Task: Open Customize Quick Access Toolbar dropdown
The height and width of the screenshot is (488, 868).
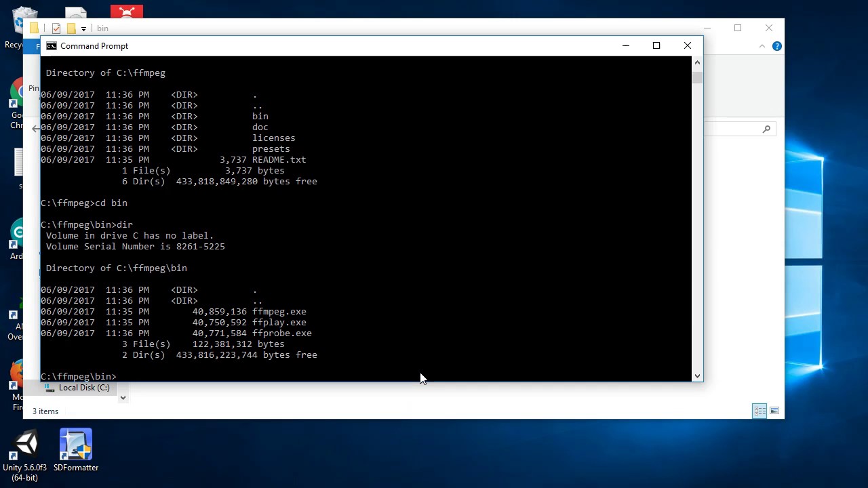Action: click(x=83, y=28)
